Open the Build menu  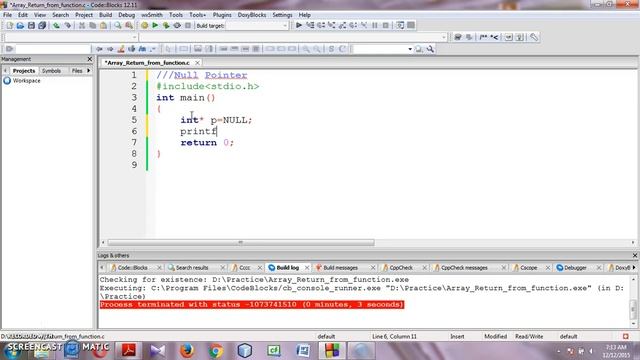(x=105, y=15)
